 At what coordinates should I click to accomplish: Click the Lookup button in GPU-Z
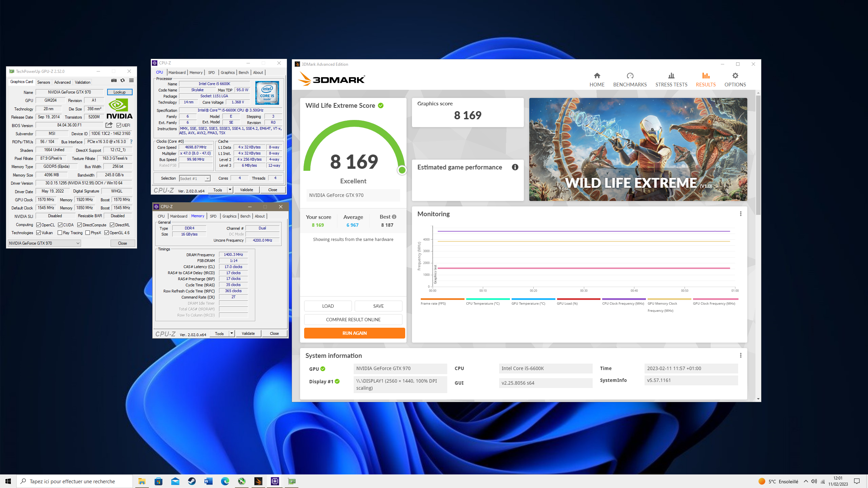[119, 92]
